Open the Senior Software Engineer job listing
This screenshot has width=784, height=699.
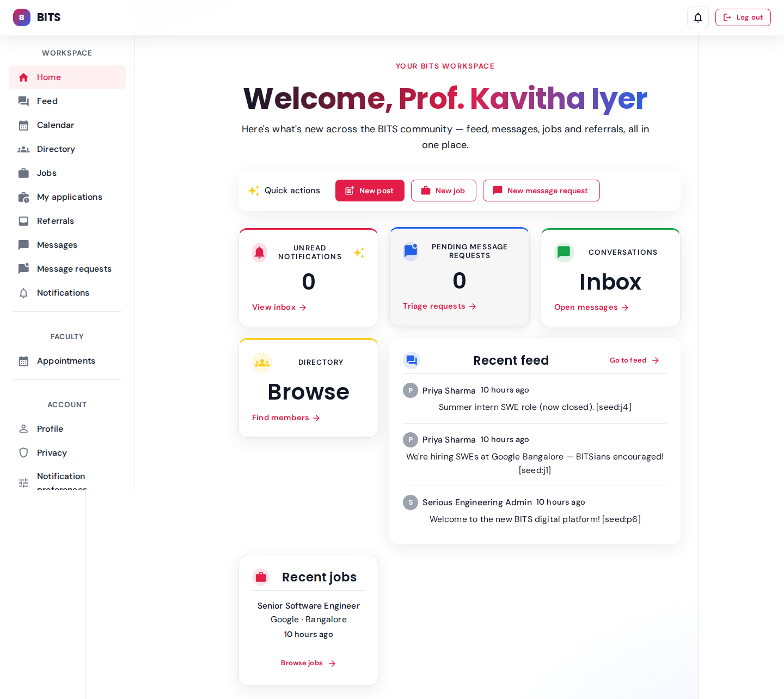tap(308, 606)
